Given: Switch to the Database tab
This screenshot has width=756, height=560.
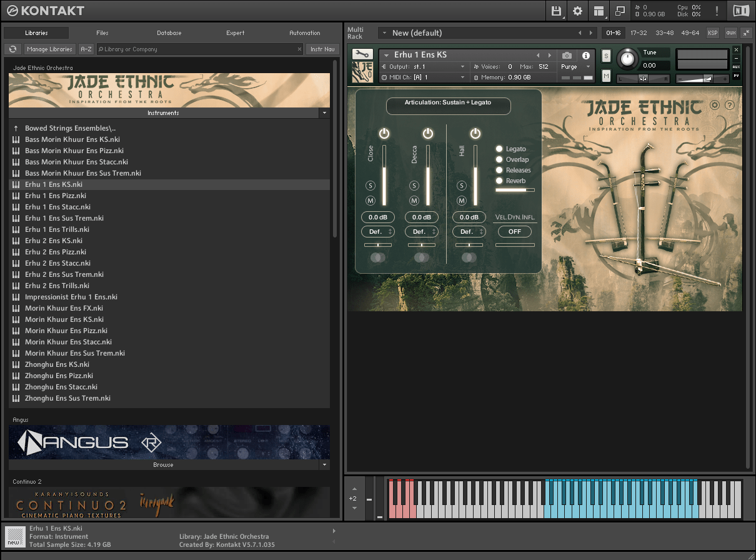Looking at the screenshot, I should pos(169,32).
